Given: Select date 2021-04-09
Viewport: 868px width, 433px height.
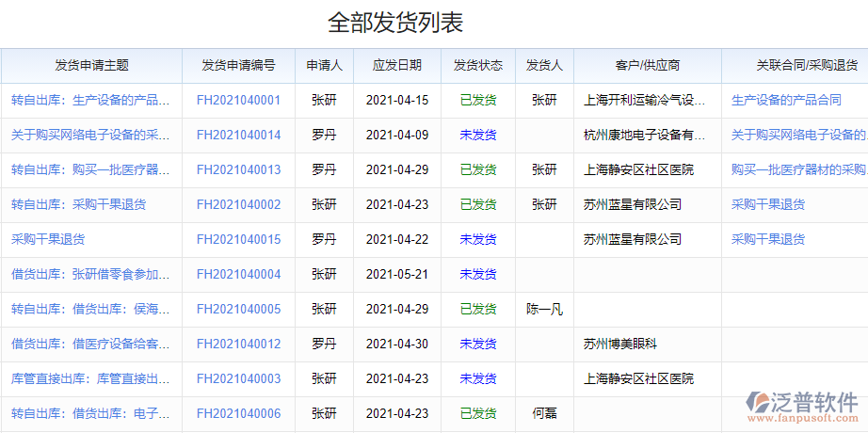Looking at the screenshot, I should (x=397, y=136).
